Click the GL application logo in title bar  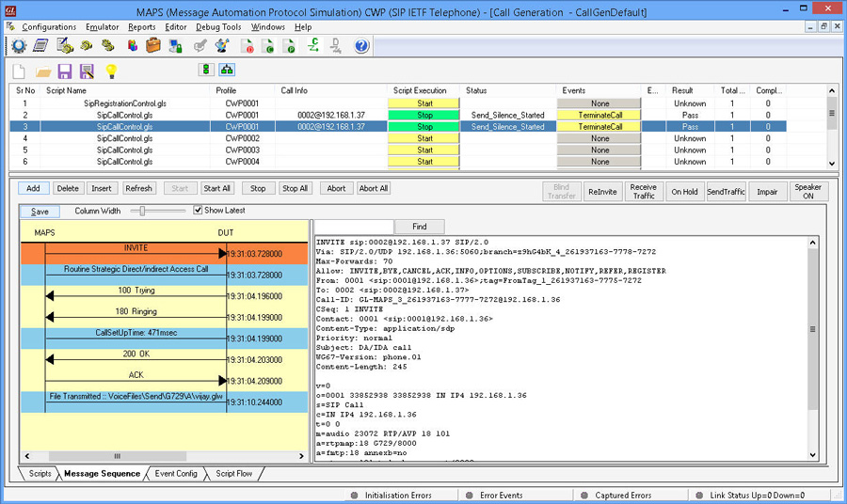point(9,11)
